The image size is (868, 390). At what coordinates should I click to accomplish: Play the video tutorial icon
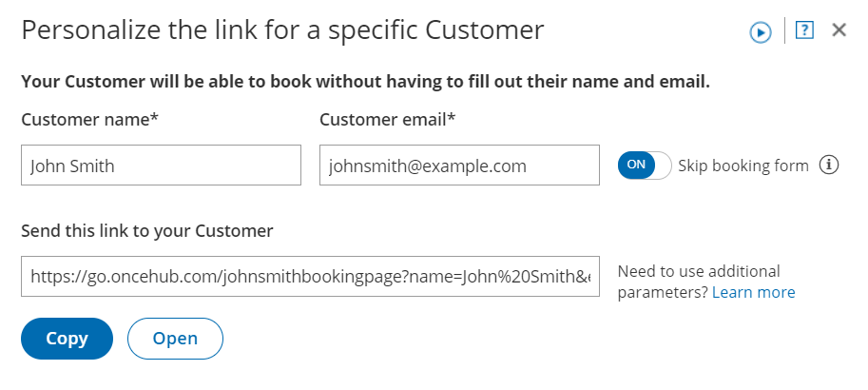(x=760, y=31)
